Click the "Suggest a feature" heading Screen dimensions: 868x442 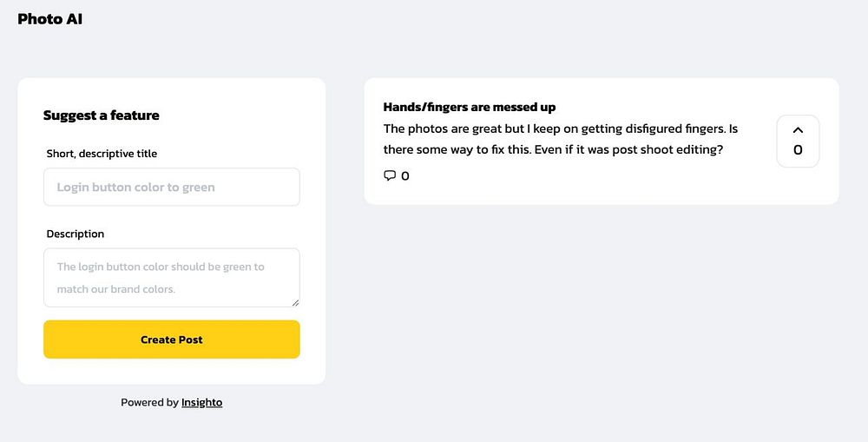tap(102, 115)
